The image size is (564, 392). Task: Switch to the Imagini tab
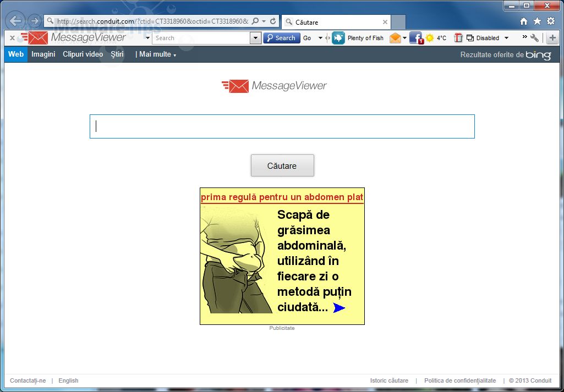click(x=43, y=54)
